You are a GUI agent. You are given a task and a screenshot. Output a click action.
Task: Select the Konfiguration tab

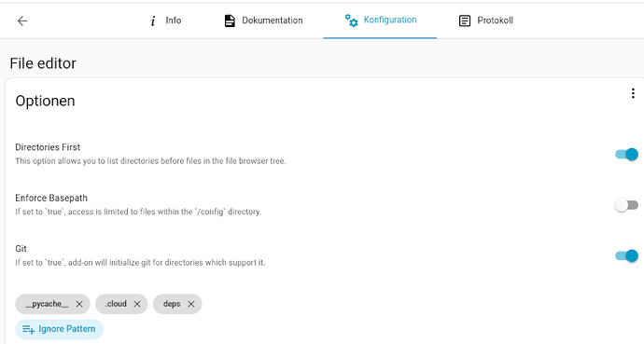coord(380,21)
